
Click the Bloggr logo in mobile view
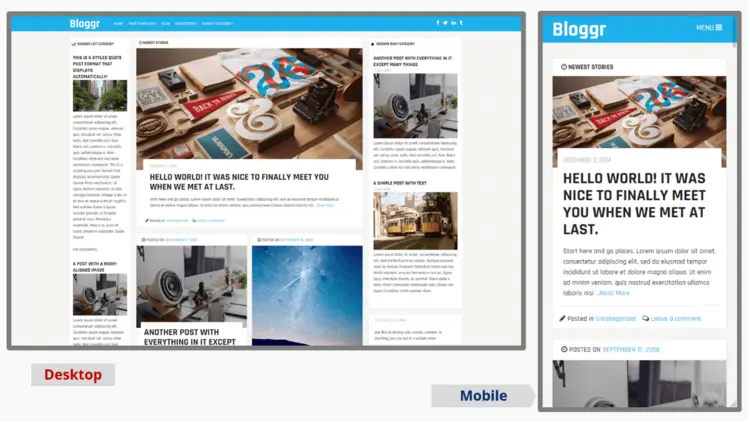[x=580, y=29]
